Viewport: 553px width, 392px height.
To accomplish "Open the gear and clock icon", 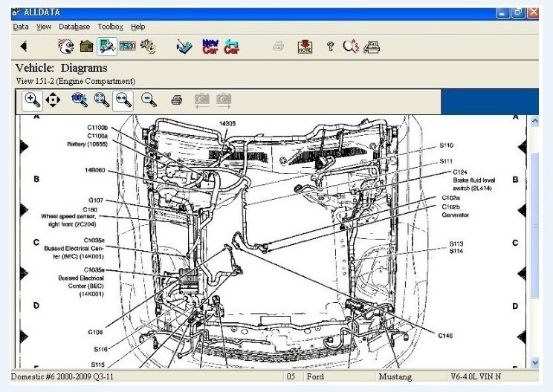I will 149,47.
